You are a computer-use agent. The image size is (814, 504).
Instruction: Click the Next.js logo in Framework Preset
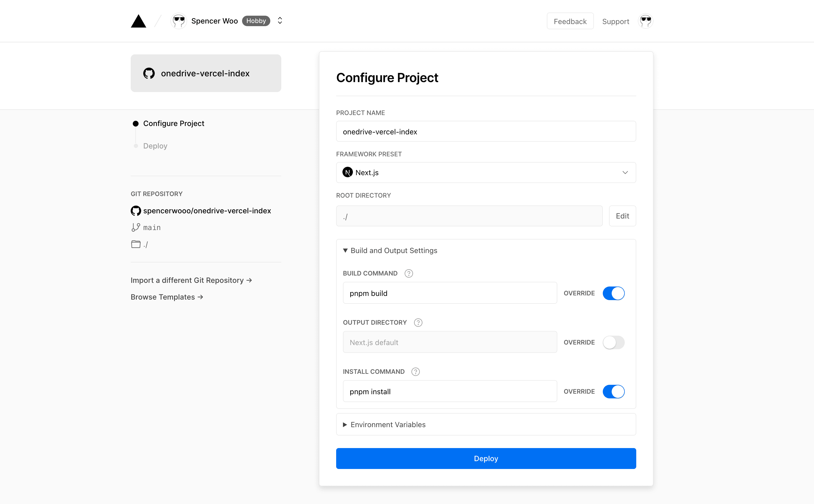(347, 172)
